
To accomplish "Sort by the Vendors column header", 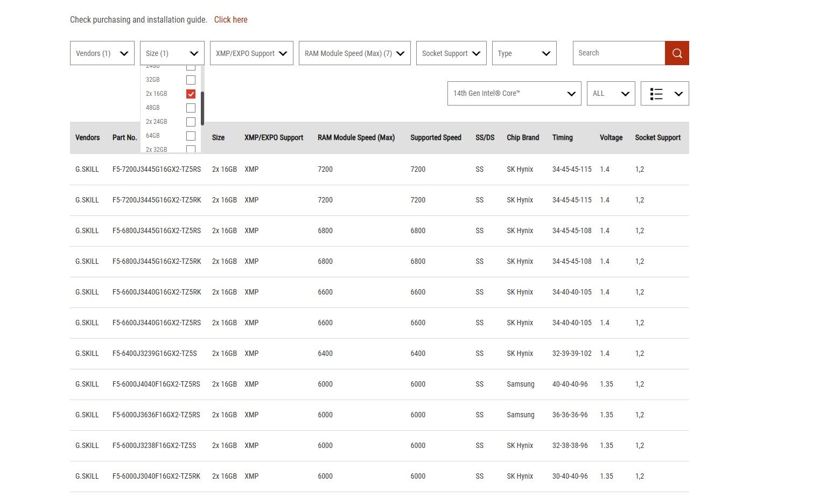I will point(88,138).
